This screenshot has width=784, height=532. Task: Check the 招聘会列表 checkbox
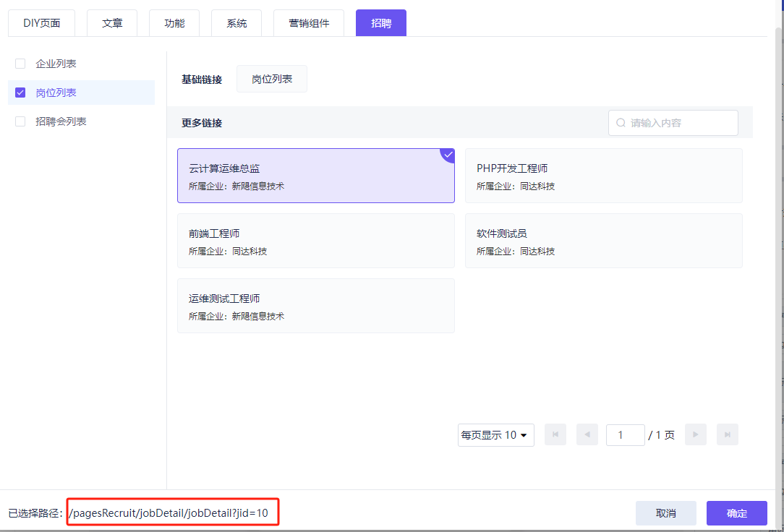point(20,121)
